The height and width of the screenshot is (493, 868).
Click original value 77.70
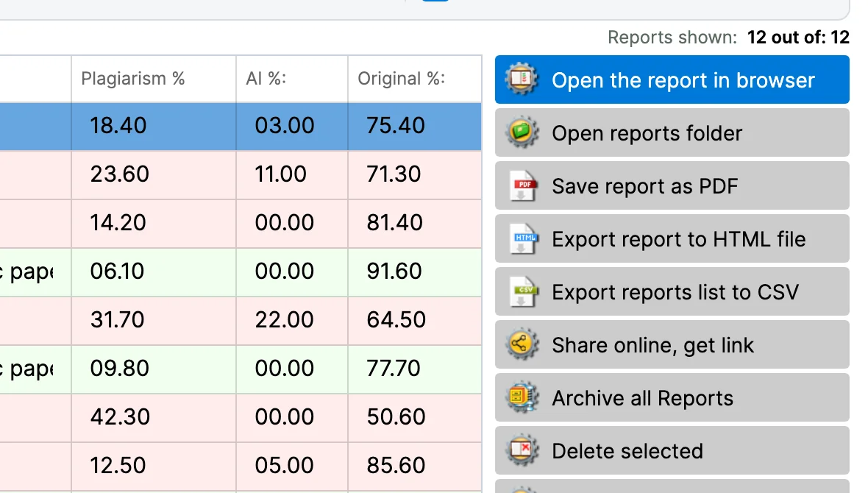[x=394, y=369]
